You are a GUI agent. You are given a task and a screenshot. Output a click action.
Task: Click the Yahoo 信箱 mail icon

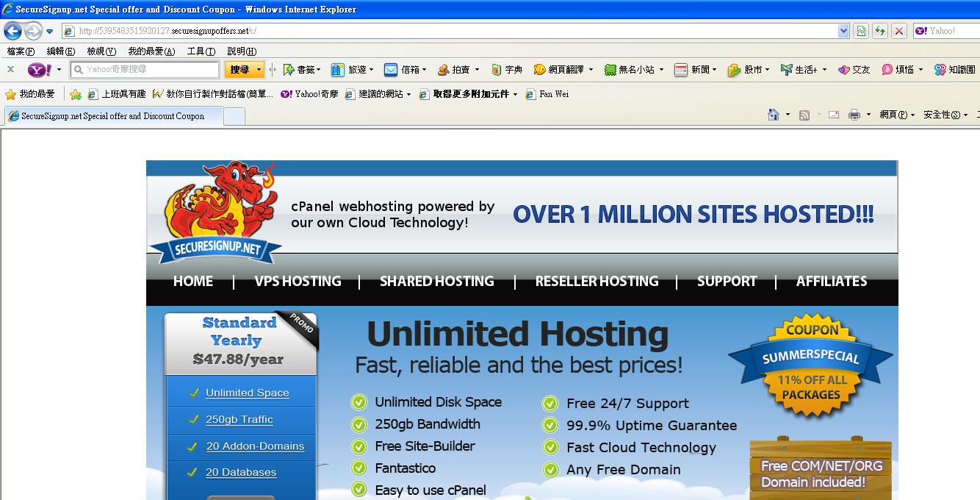(391, 70)
